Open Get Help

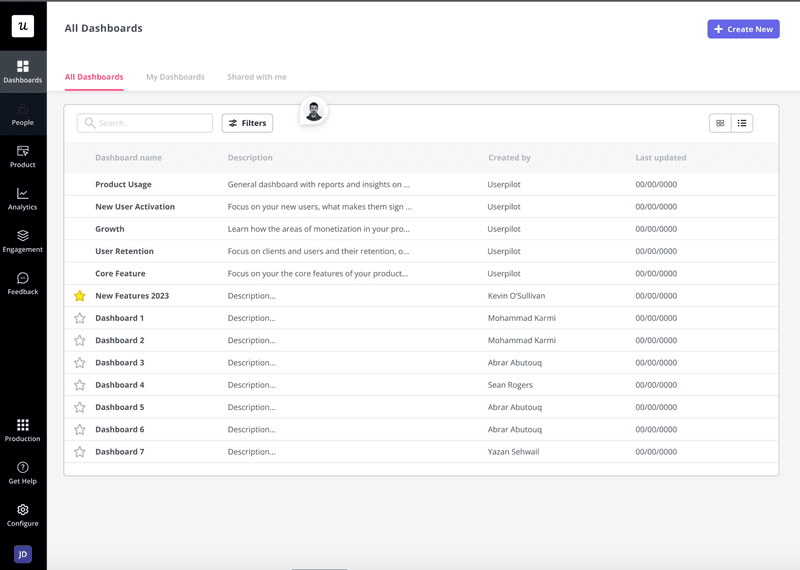(x=23, y=473)
